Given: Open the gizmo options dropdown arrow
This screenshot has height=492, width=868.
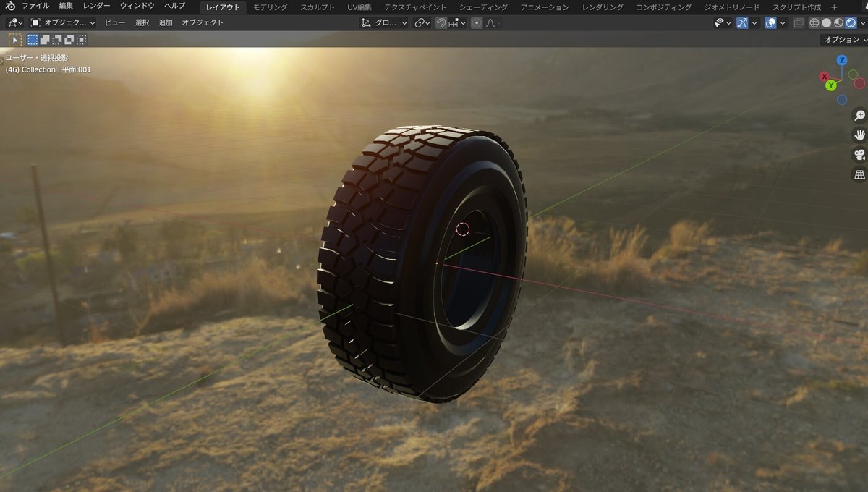Looking at the screenshot, I should click(x=754, y=22).
